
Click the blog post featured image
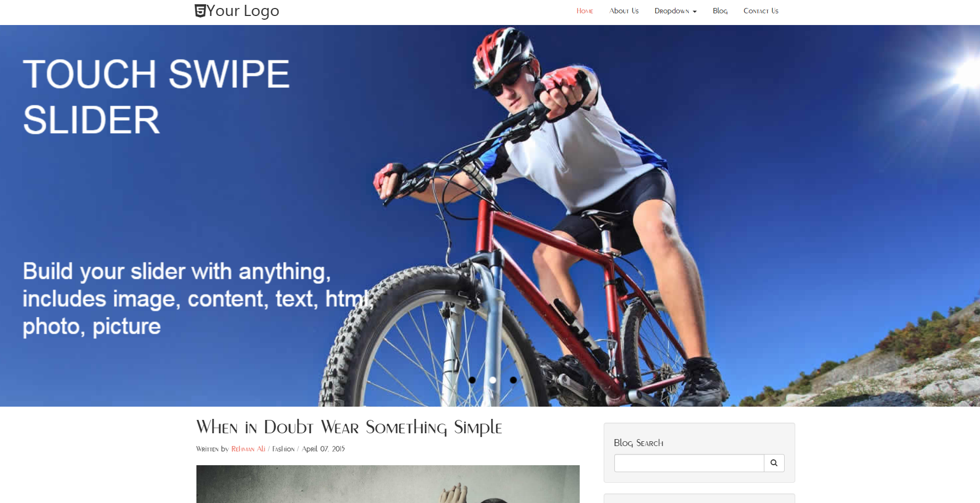click(x=388, y=484)
